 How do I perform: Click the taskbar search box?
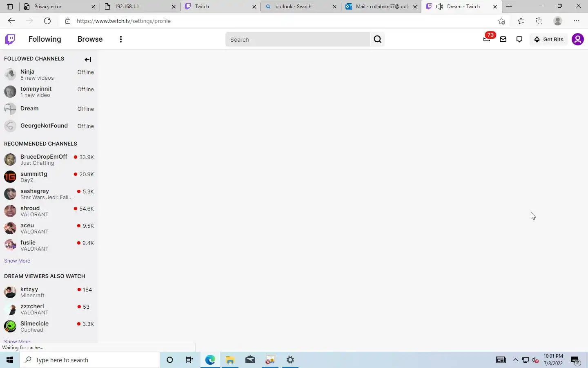tap(90, 360)
